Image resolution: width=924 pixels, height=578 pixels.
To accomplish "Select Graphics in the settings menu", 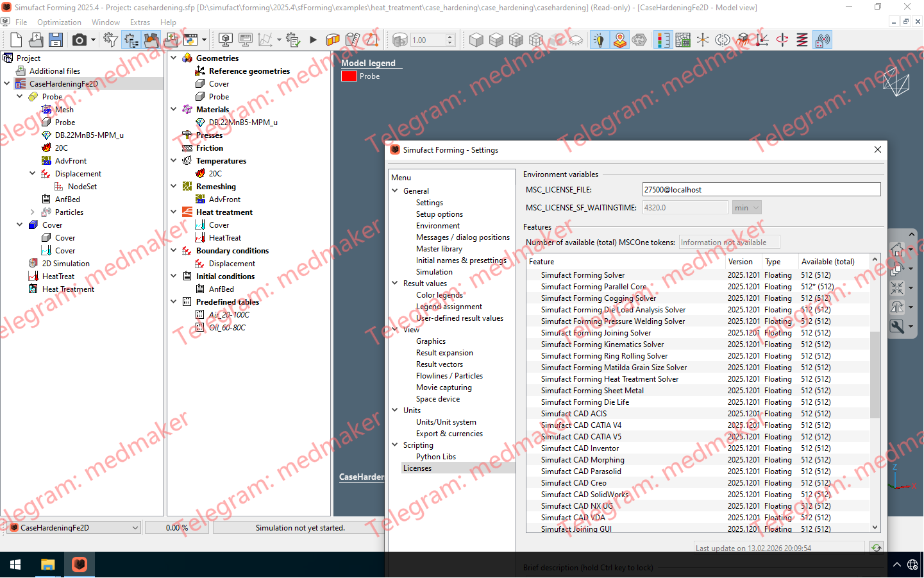I will (x=430, y=341).
